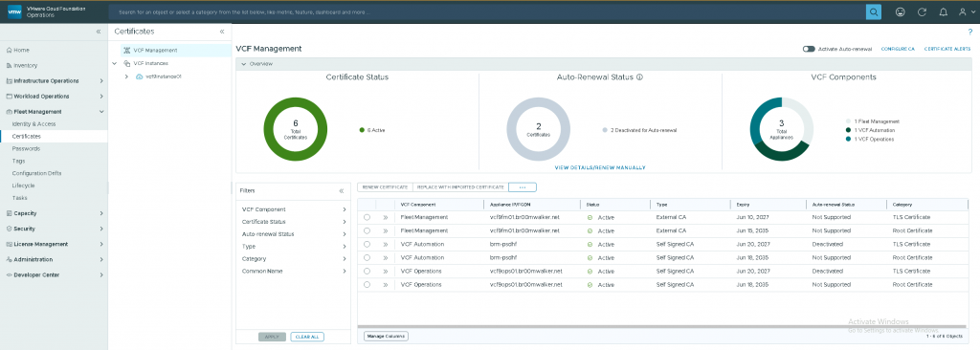Open Tasks in Fleet Management
980x350 pixels.
coord(20,198)
